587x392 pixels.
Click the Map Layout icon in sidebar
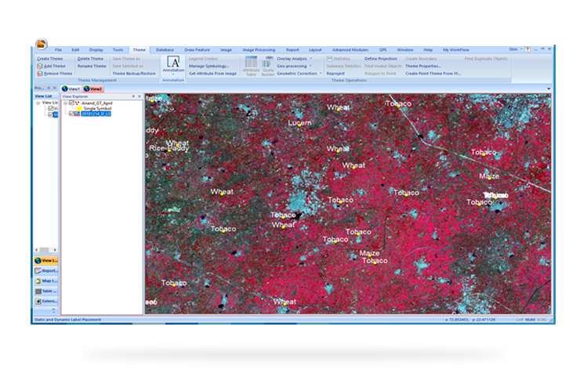[x=38, y=281]
